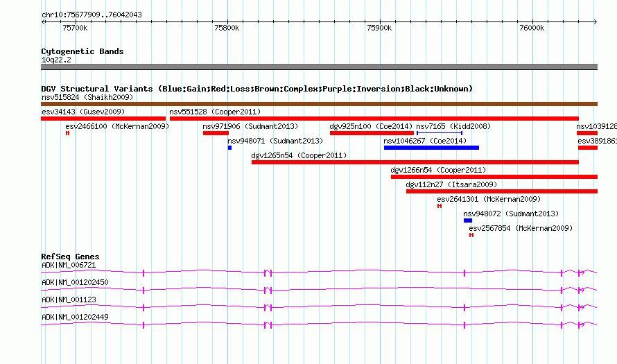Select the 10q22.2 band label
Viewport: 617px width, 364px height.
[x=56, y=60]
